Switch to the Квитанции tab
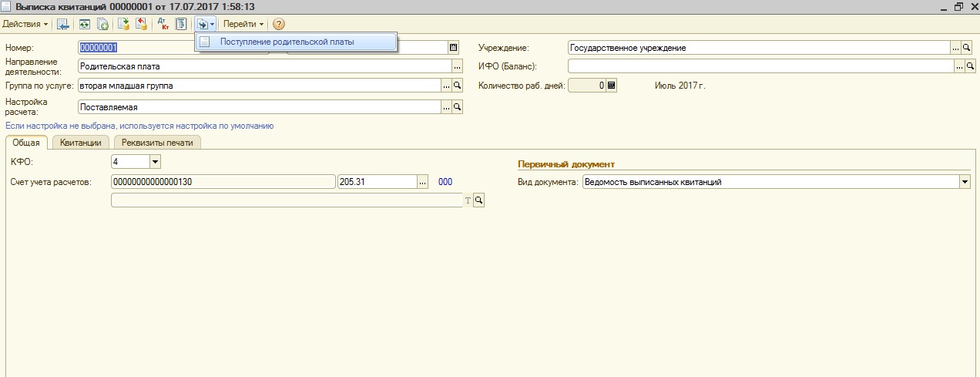The image size is (980, 377). pos(81,142)
